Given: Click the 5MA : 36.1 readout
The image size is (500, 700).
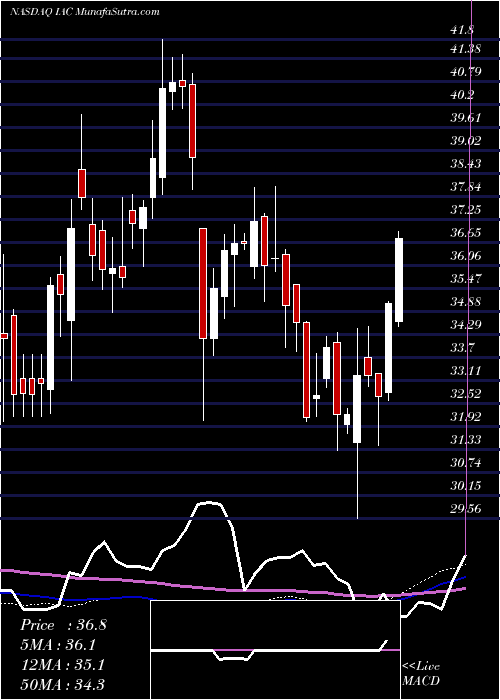Looking at the screenshot, I should pyautogui.click(x=58, y=644).
